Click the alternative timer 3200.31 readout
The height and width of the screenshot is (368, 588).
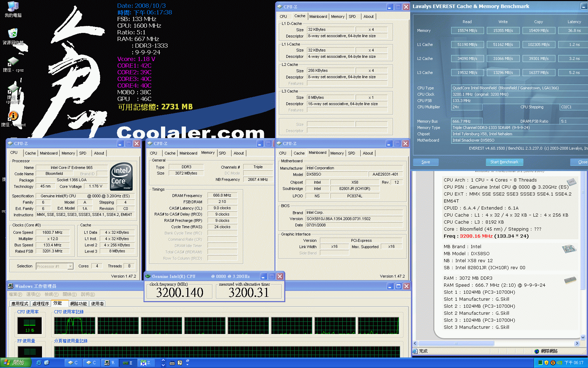(248, 292)
